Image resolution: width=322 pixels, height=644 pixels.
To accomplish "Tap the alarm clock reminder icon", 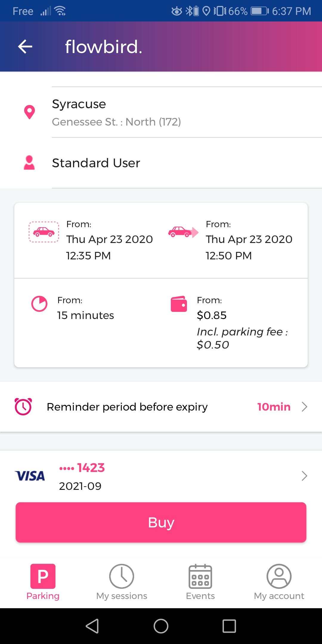I will [23, 407].
